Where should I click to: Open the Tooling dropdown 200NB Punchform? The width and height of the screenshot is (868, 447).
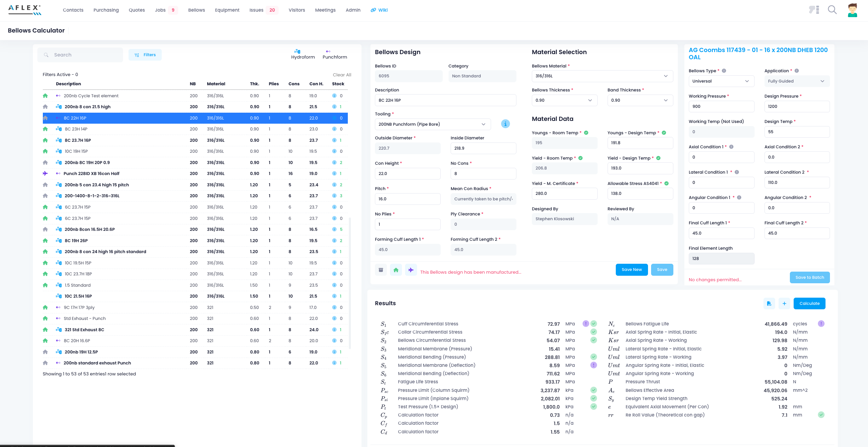pos(432,124)
